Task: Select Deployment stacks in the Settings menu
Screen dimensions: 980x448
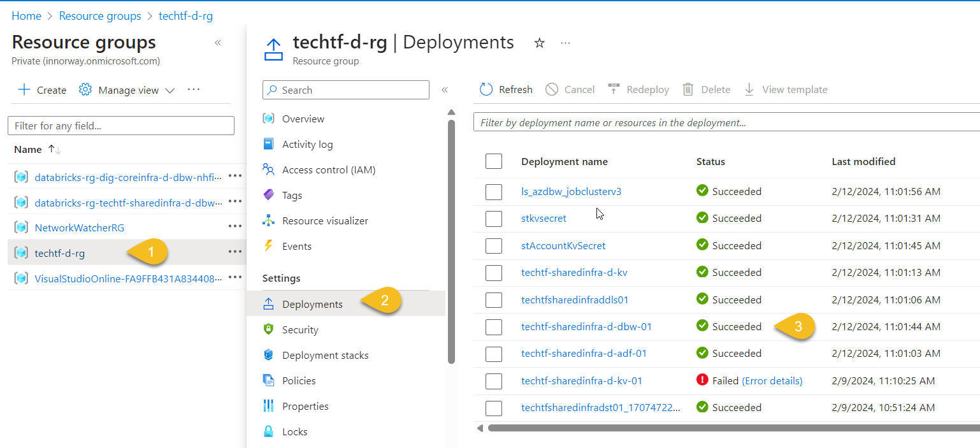Action: [x=325, y=355]
